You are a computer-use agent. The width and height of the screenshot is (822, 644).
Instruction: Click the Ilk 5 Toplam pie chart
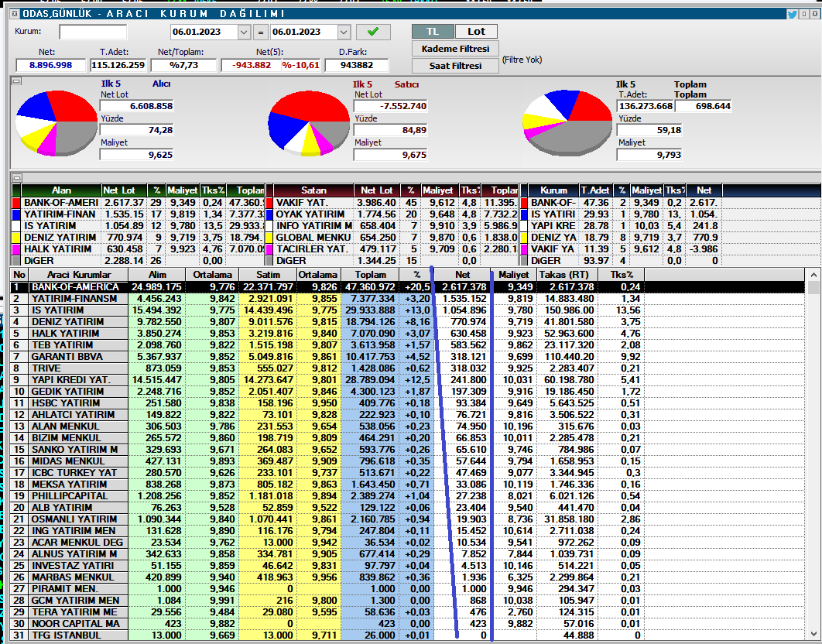point(567,123)
